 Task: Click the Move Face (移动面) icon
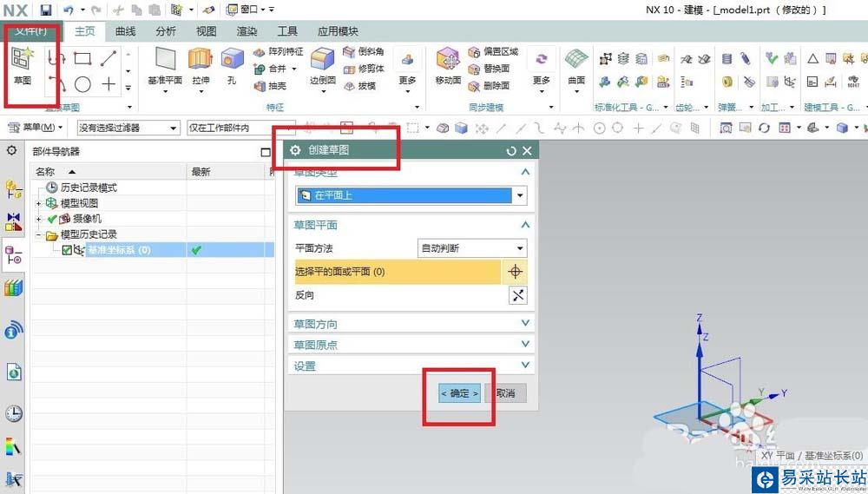pos(449,59)
